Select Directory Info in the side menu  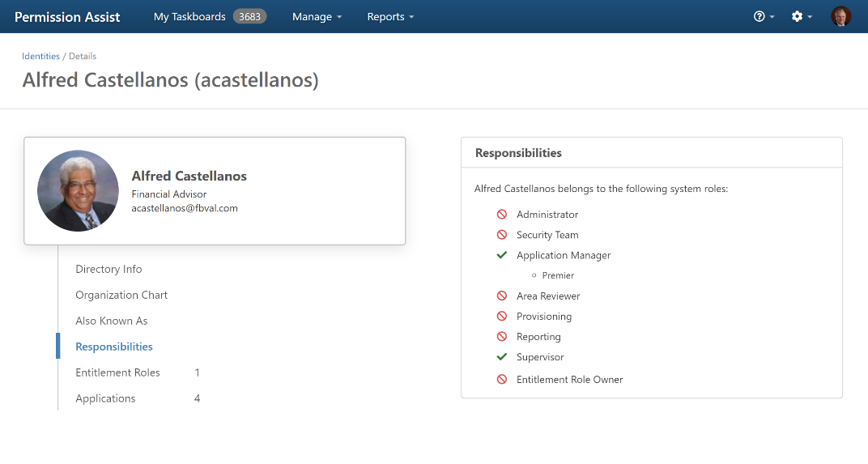pyautogui.click(x=108, y=269)
